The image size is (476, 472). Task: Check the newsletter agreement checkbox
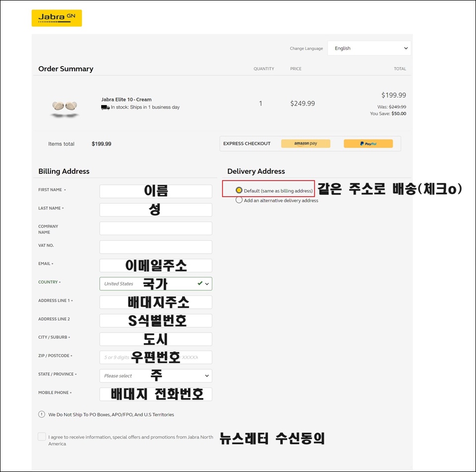pos(42,436)
